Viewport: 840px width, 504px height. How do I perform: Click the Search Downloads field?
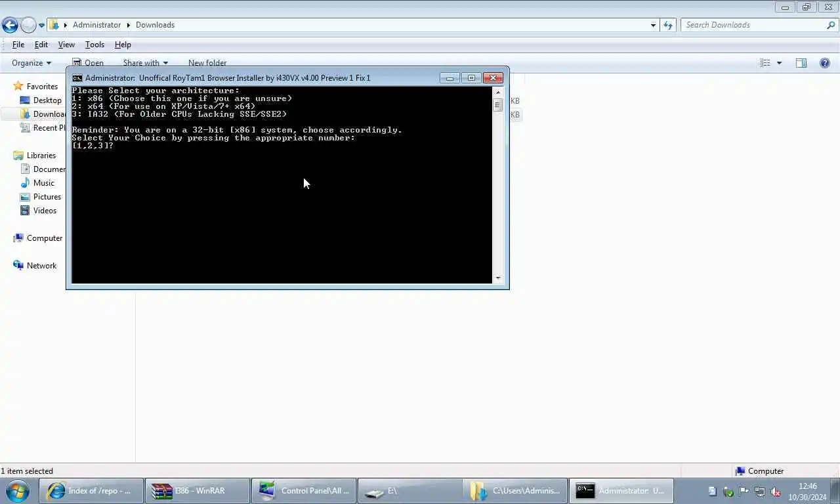[753, 25]
